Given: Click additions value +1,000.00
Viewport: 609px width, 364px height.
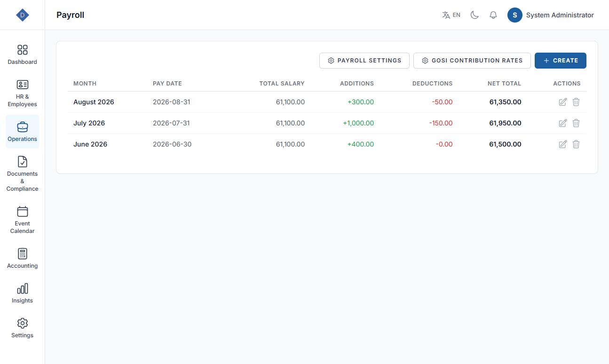Looking at the screenshot, I should (x=358, y=123).
